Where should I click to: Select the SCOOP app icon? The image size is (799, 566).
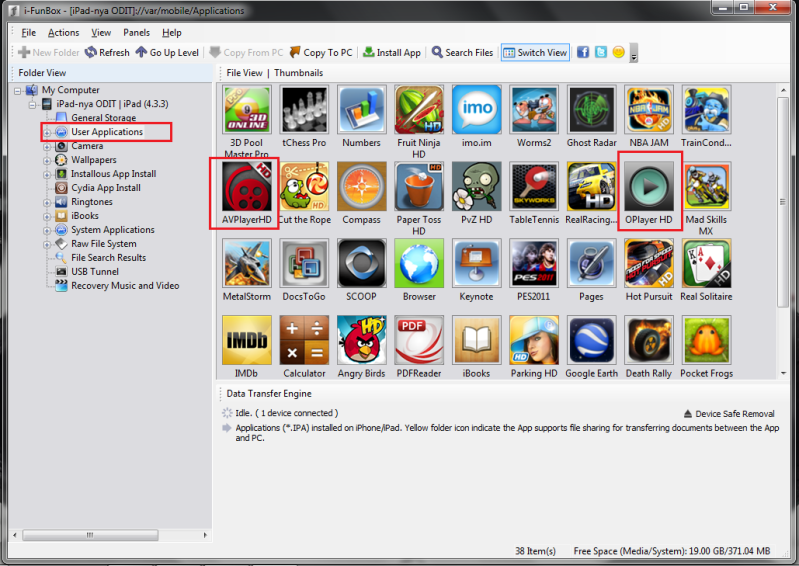point(361,263)
